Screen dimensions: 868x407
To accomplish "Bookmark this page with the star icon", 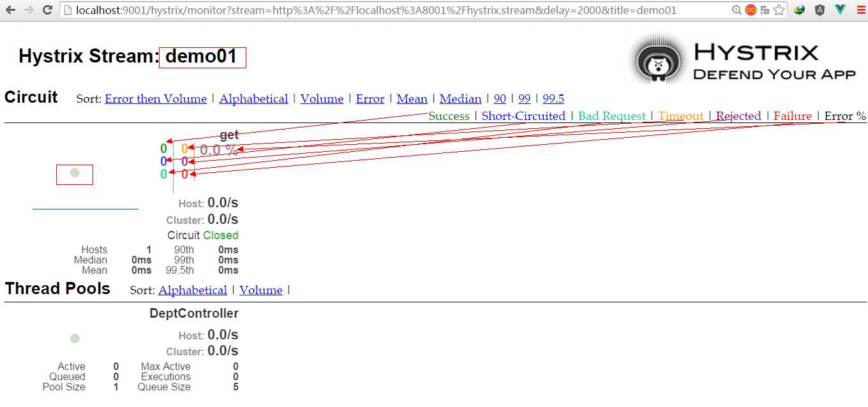I will (x=779, y=10).
